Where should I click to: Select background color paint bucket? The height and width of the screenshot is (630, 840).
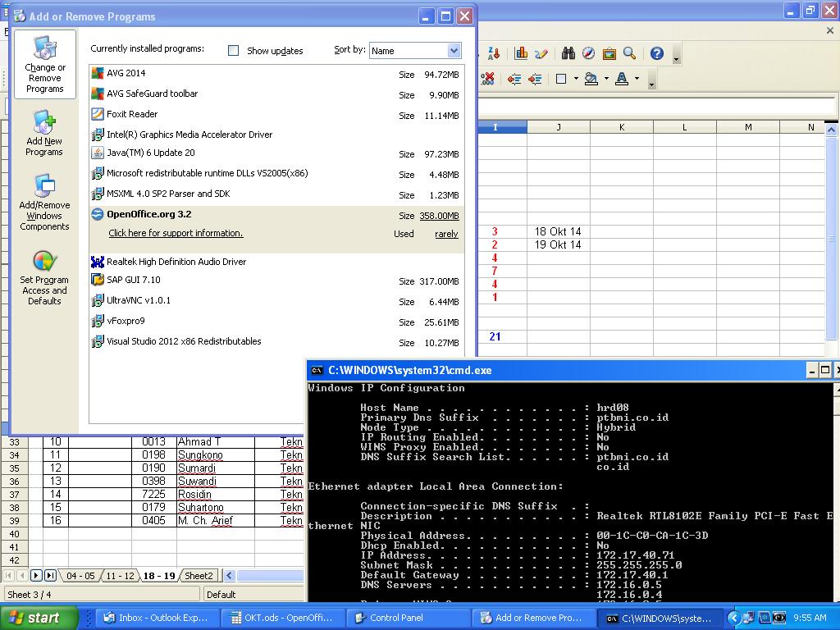[x=591, y=79]
